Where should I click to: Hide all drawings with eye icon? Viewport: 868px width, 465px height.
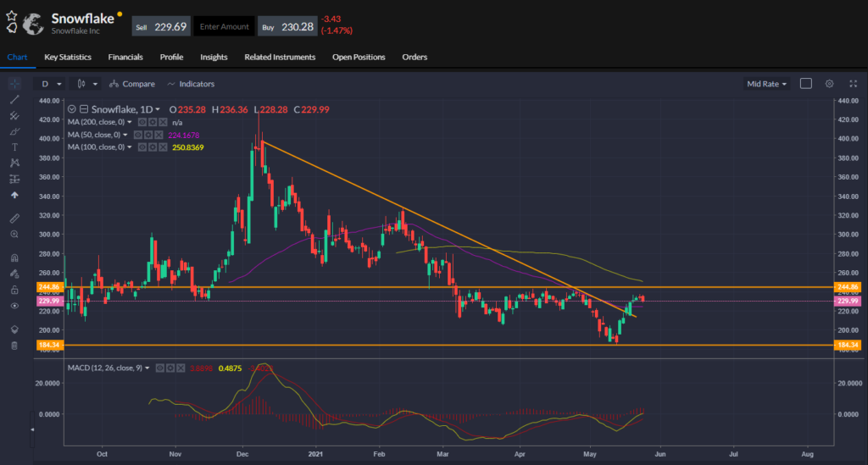pos(14,306)
